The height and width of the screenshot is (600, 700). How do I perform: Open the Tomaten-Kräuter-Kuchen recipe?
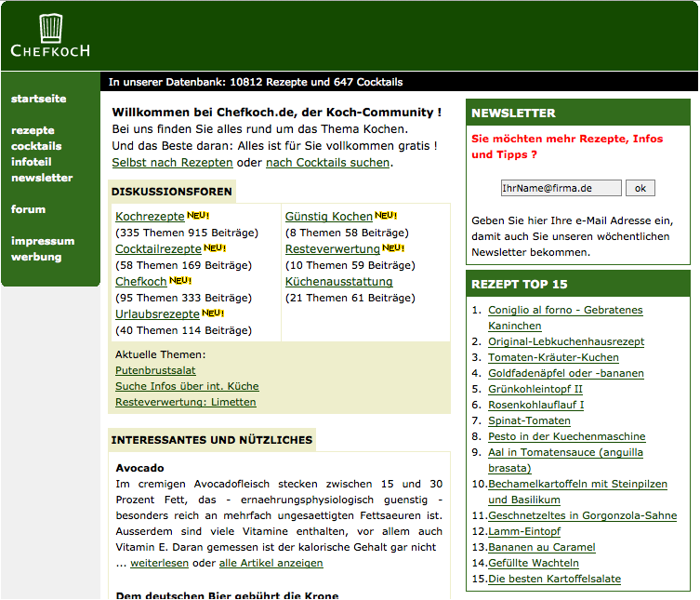pyautogui.click(x=553, y=358)
